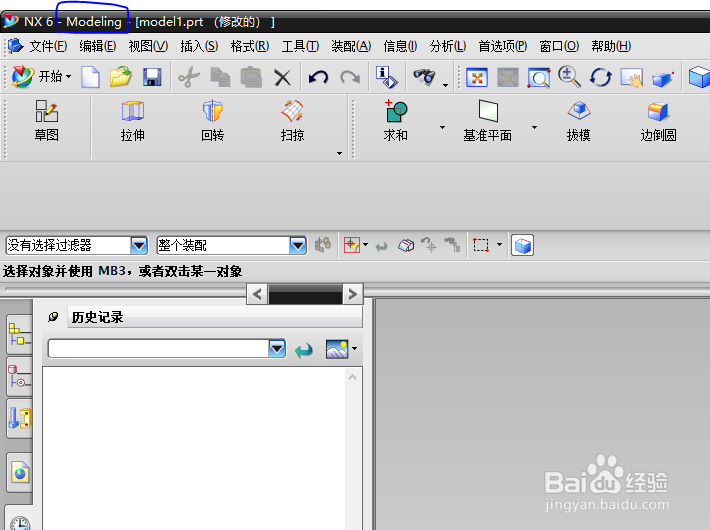Open the 文件(F) menu
Viewport: 710px width, 530px height.
48,46
